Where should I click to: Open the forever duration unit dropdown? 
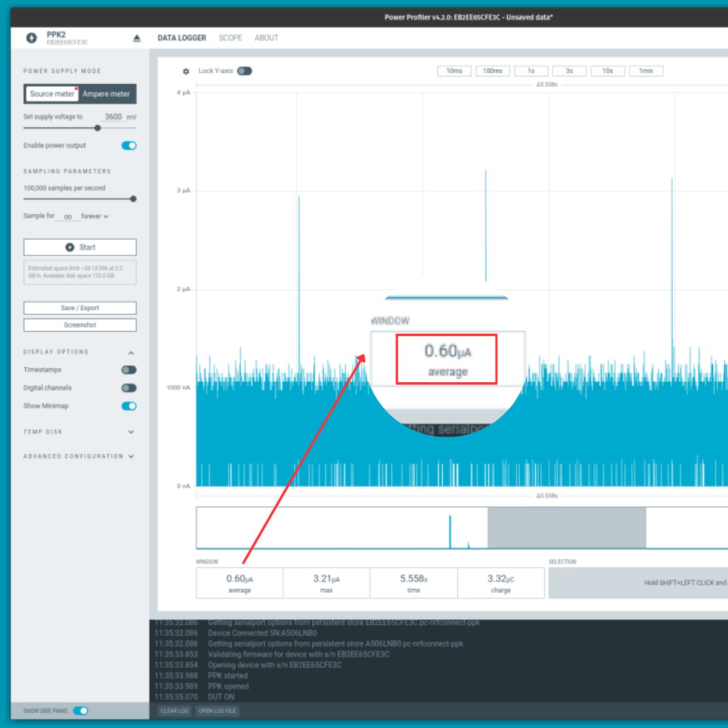coord(95,216)
